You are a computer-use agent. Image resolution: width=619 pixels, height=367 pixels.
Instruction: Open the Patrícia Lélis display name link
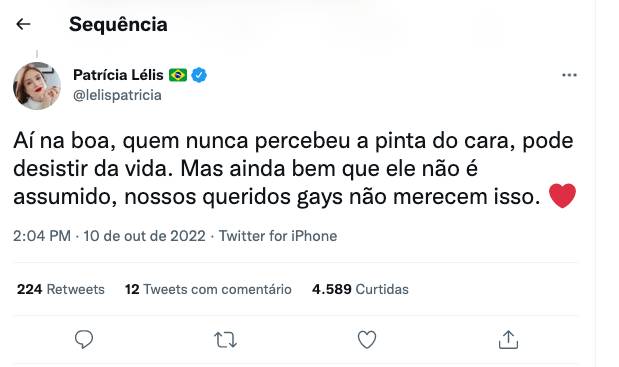tap(118, 75)
